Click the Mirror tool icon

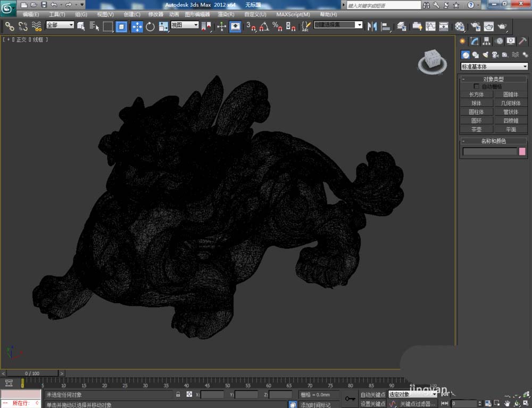click(372, 27)
